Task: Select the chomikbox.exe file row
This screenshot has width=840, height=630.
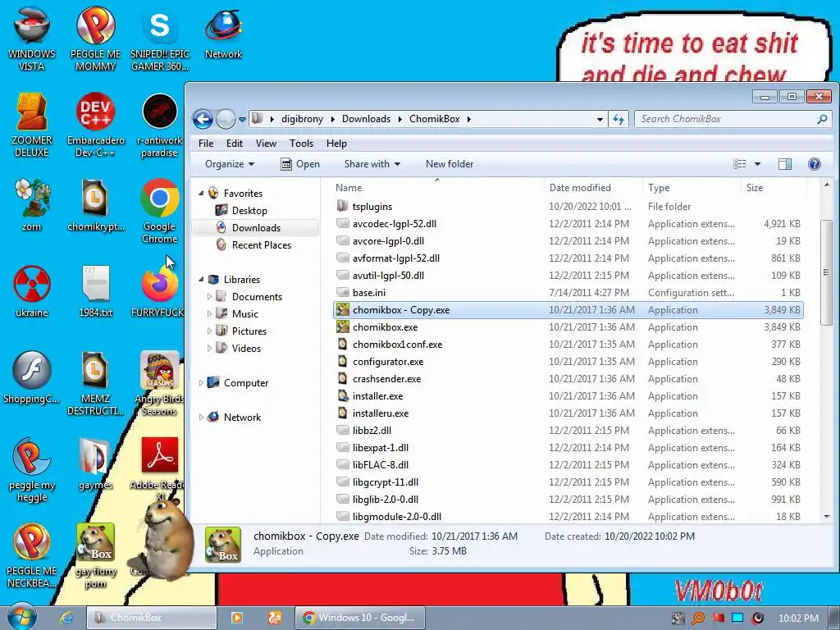Action: click(x=568, y=326)
